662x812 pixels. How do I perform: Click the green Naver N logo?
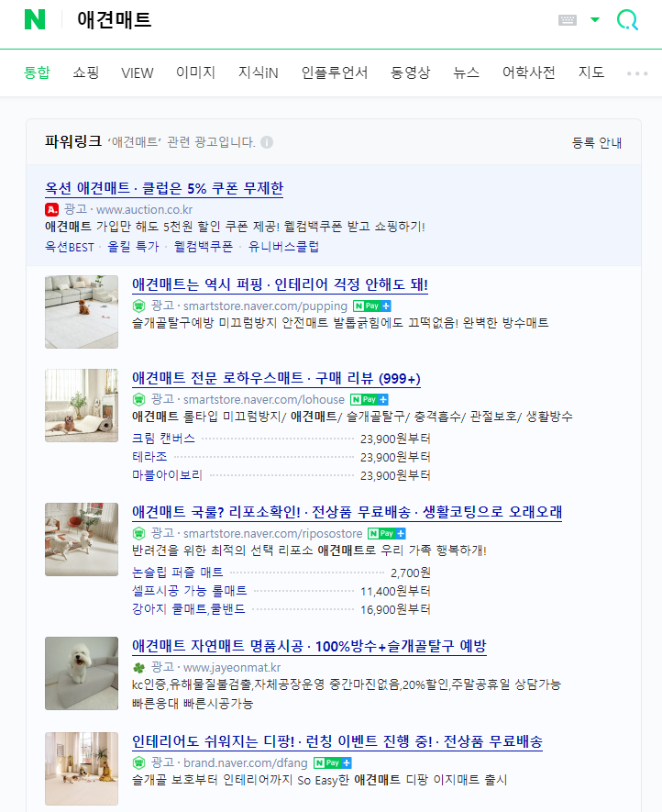[x=35, y=19]
